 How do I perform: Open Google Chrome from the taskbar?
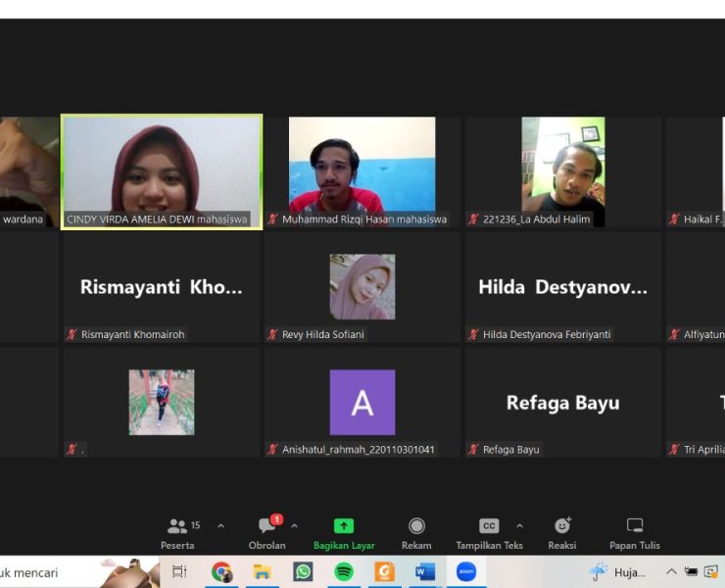click(222, 571)
